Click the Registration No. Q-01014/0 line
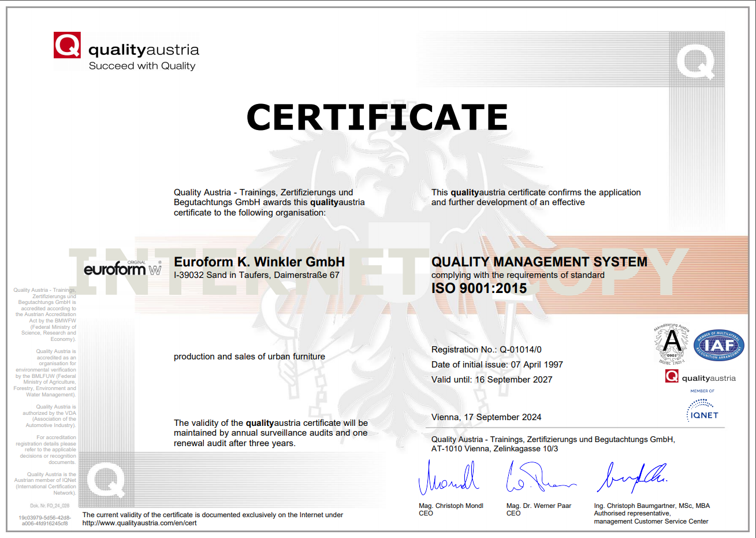Screen dimensions: 756x538 (x=486, y=350)
